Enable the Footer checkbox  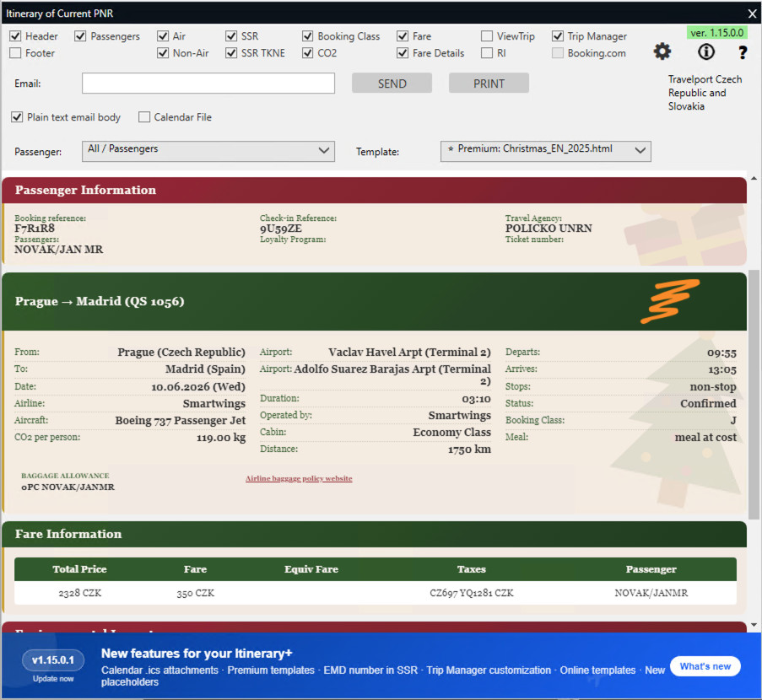point(16,53)
